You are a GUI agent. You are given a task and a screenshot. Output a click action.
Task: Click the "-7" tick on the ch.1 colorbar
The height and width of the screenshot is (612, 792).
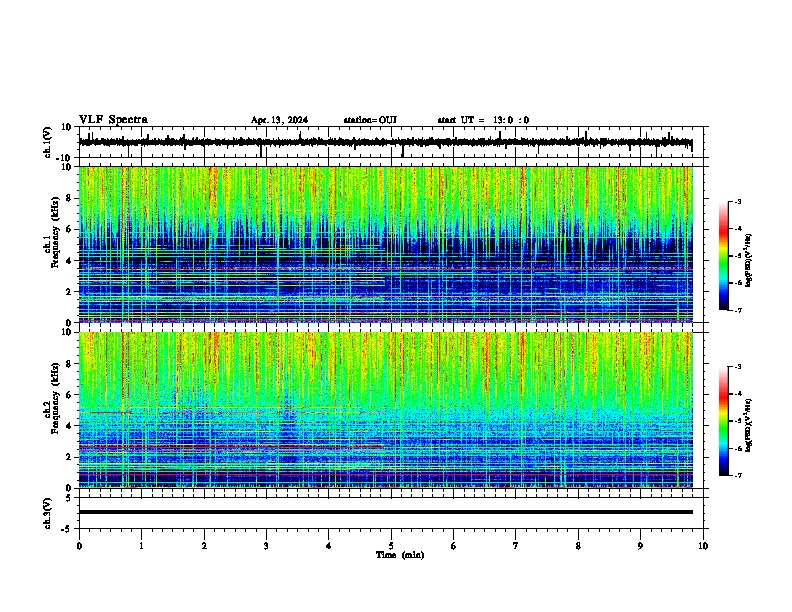click(x=737, y=310)
